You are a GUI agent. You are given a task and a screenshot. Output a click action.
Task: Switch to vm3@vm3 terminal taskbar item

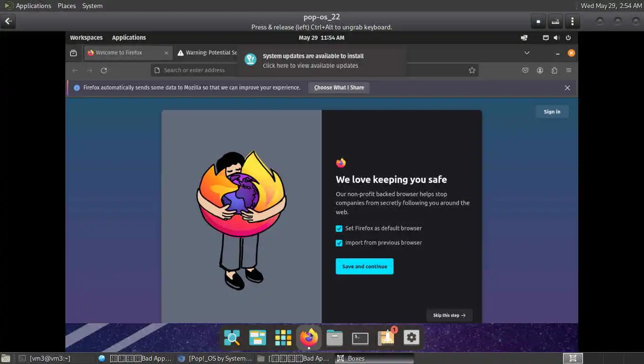click(56, 358)
